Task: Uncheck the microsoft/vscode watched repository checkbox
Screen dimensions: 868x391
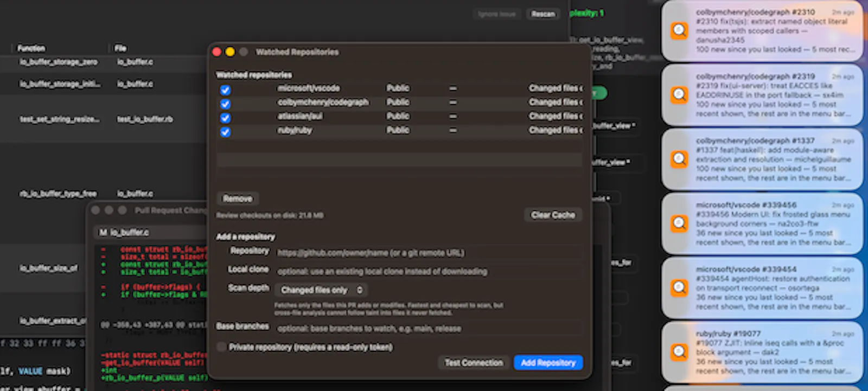Action: click(225, 90)
